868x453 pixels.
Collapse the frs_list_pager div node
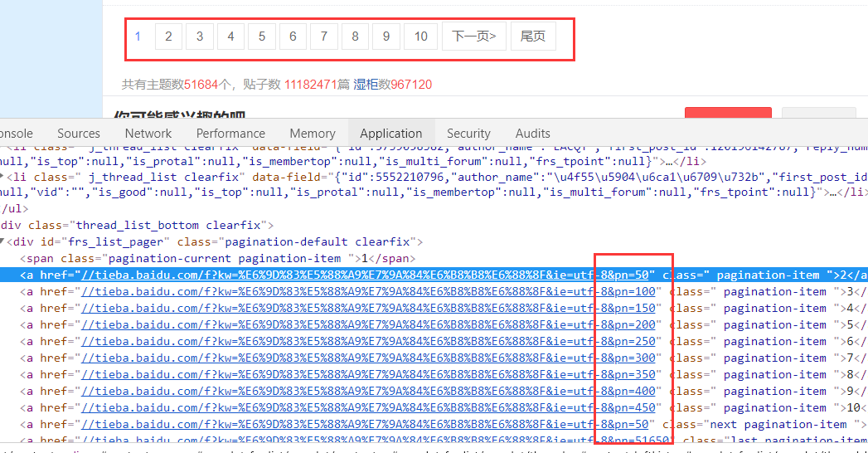pos(2,241)
